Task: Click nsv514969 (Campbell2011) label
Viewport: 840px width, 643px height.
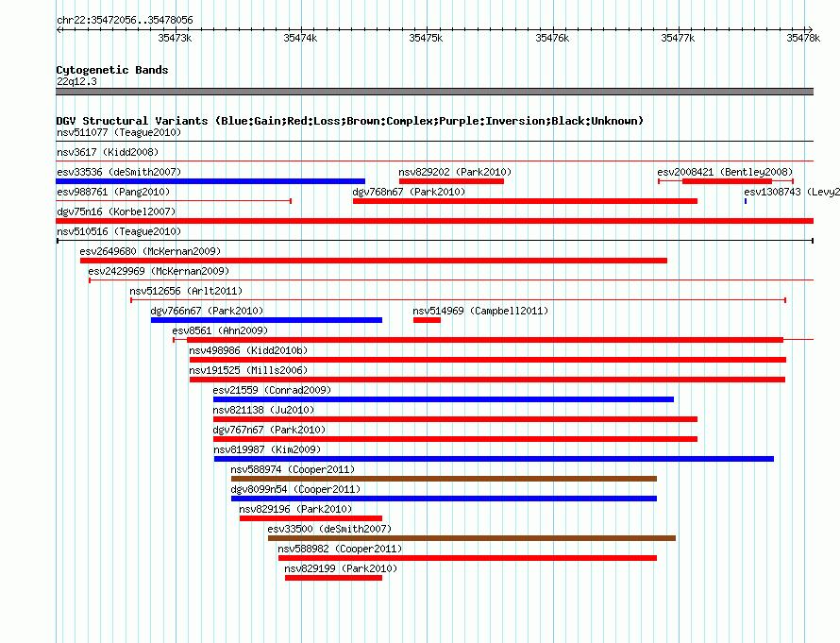Action: [x=480, y=311]
